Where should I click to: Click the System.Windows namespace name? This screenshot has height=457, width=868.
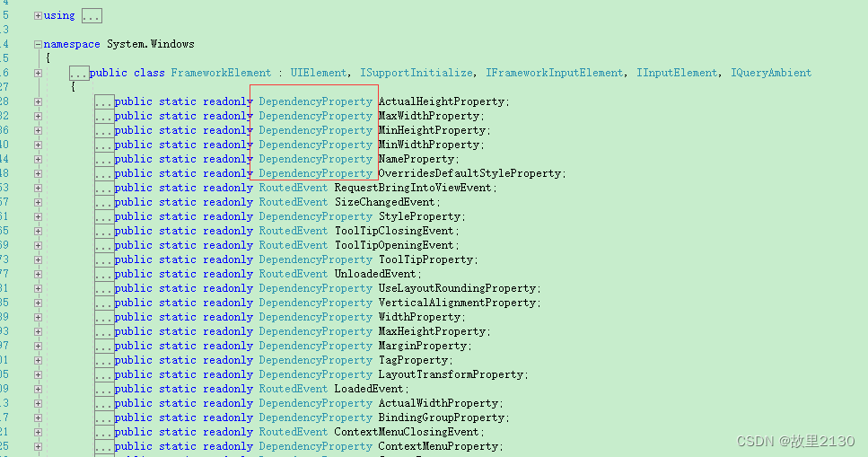coord(151,44)
